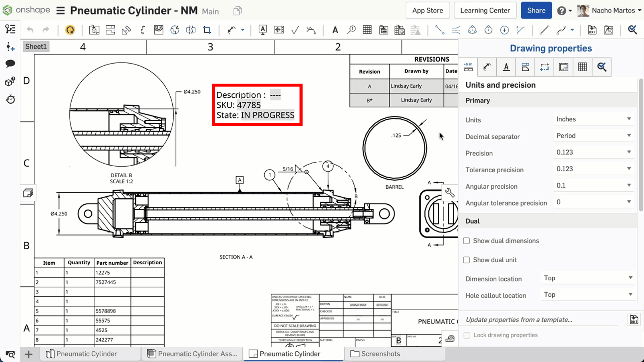Toggle the Show dual unit checkbox
The width and height of the screenshot is (644, 362).
tap(466, 260)
